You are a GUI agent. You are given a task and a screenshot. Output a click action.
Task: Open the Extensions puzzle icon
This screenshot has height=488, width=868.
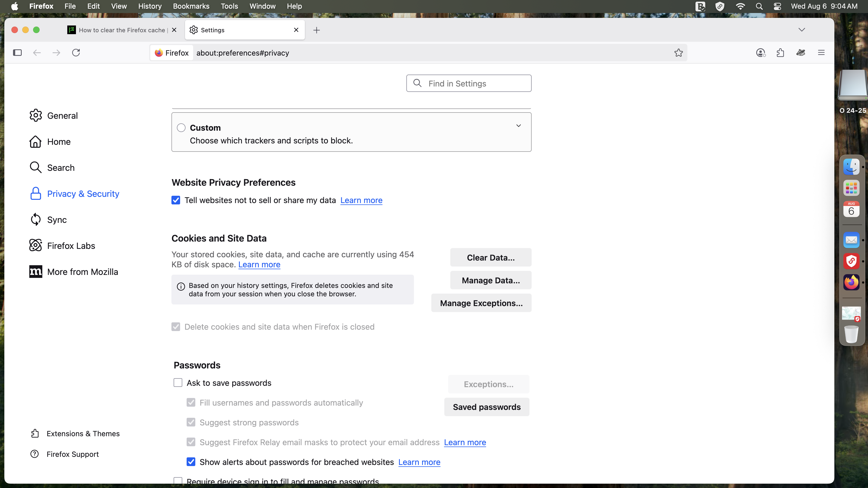pyautogui.click(x=780, y=53)
